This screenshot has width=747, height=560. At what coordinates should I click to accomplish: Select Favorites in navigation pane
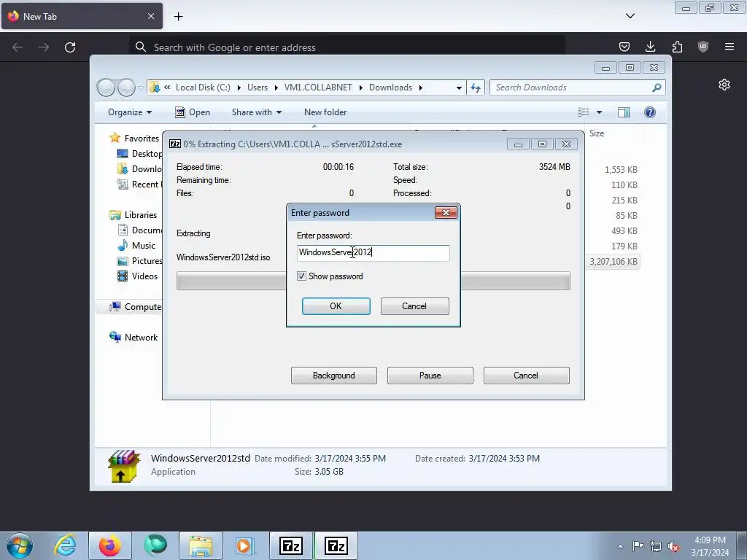142,138
